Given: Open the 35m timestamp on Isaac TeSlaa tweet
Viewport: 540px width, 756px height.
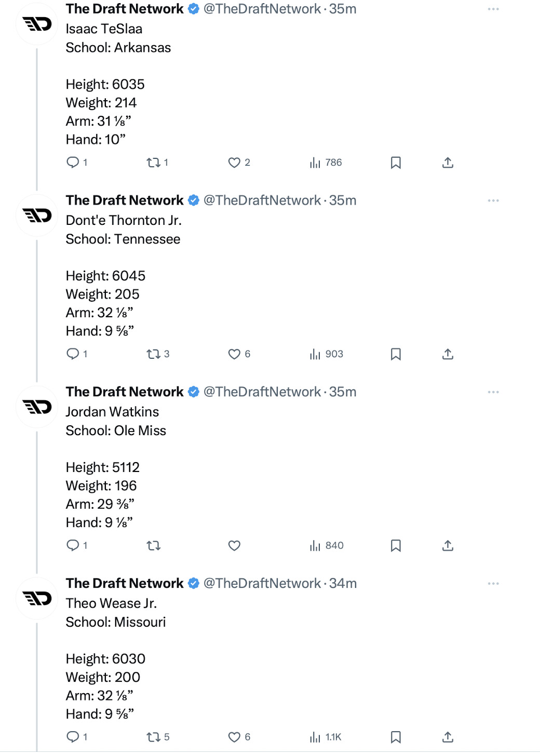Looking at the screenshot, I should point(343,9).
